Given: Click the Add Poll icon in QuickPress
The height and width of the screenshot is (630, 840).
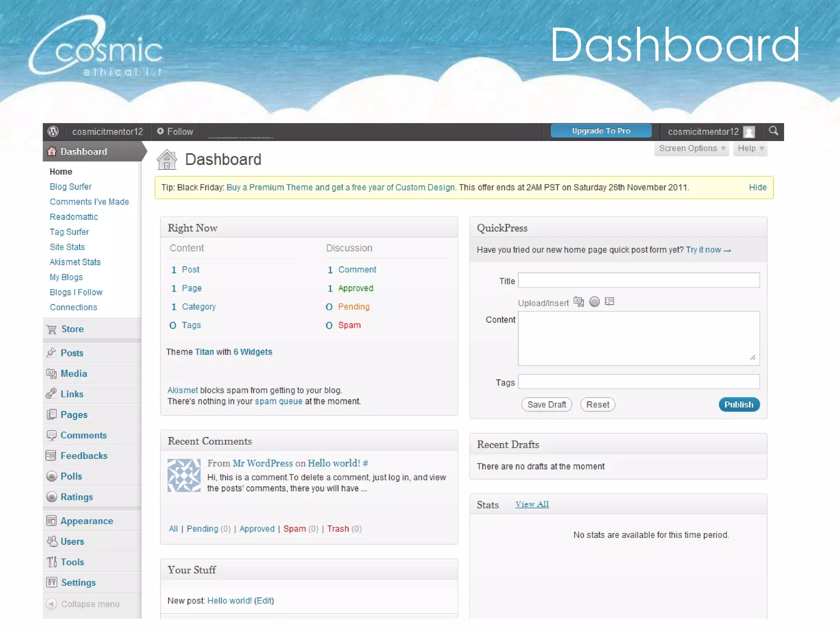Looking at the screenshot, I should tap(594, 302).
